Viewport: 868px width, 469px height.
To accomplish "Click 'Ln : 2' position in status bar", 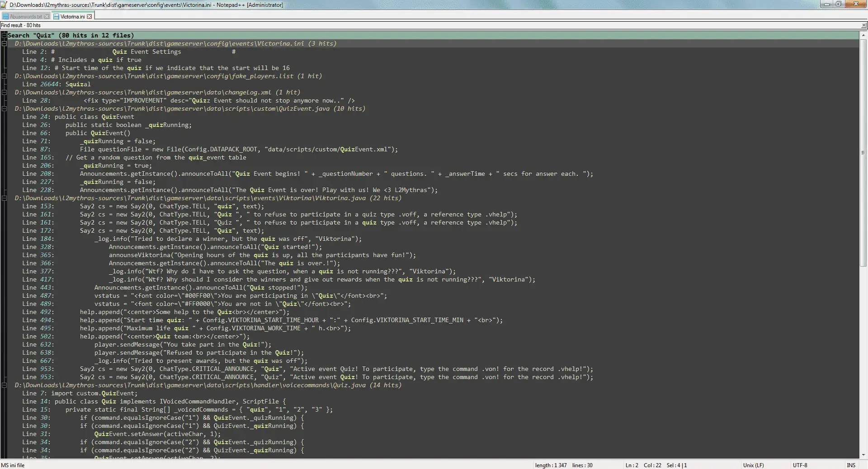I will 632,465.
